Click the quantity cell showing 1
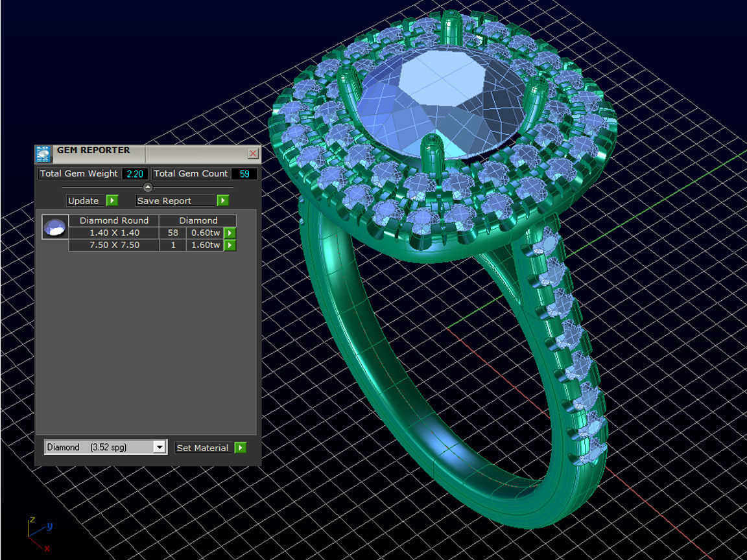 [x=173, y=245]
